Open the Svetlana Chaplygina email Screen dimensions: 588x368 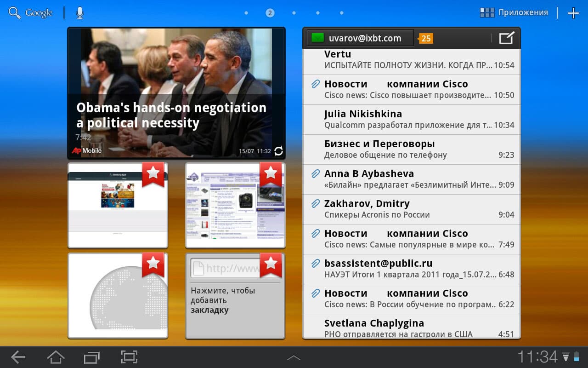[411, 327]
